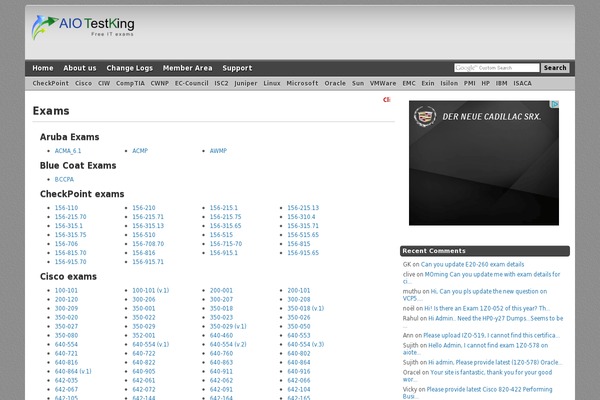Open the ACMP Aruba exam
600x400 pixels.
click(x=140, y=151)
